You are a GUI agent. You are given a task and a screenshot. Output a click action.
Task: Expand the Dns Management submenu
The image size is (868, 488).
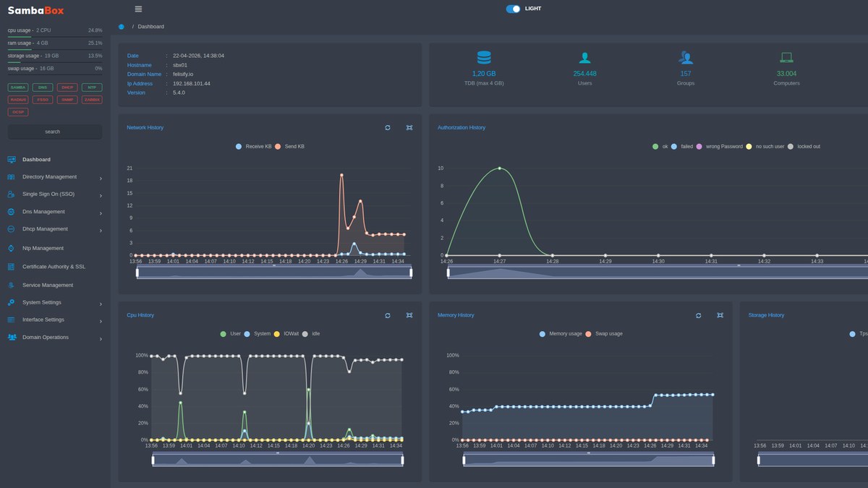tap(55, 212)
